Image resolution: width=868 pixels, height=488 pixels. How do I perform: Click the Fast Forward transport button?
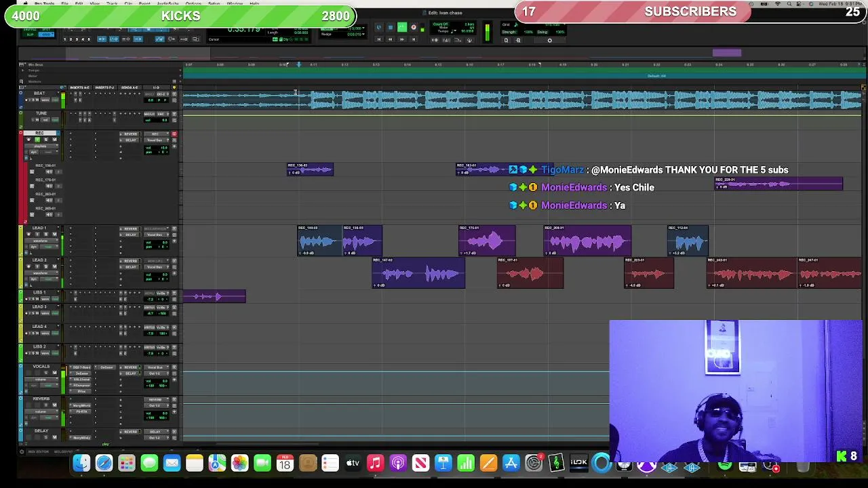pos(402,39)
